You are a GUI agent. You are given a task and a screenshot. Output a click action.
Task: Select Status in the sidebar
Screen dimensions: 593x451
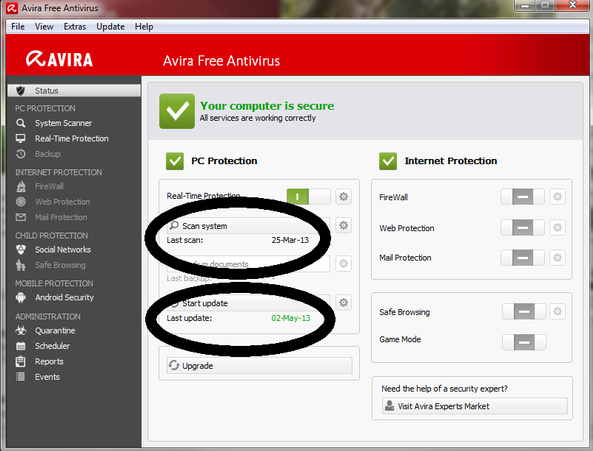tap(74, 91)
